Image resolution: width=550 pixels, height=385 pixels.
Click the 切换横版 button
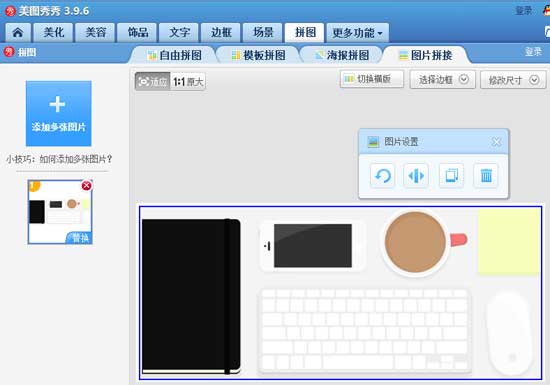tap(372, 79)
